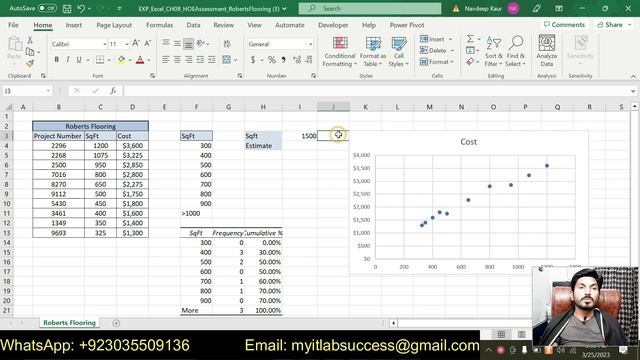Open Font settings dialog launcher
This screenshot has height=360, width=640.
coord(152,76)
